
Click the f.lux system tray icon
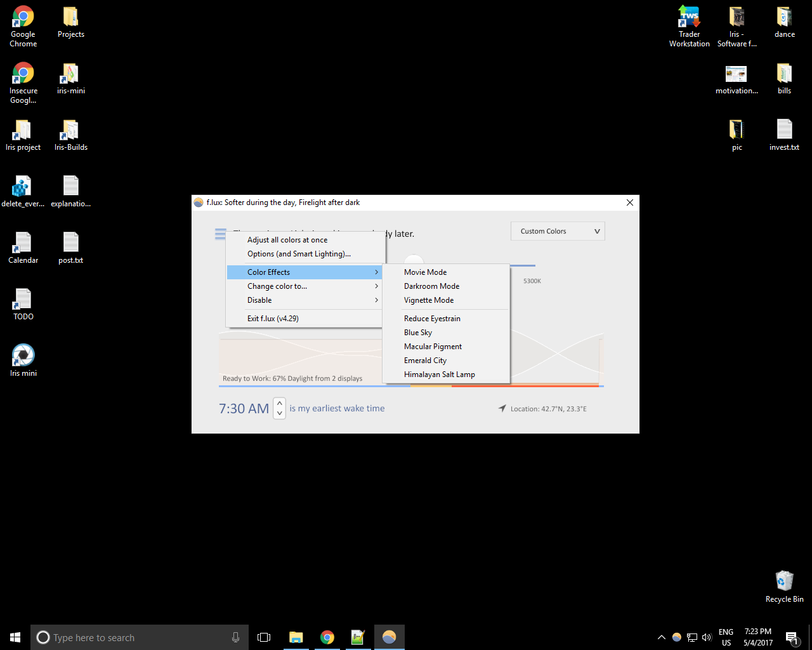[677, 637]
